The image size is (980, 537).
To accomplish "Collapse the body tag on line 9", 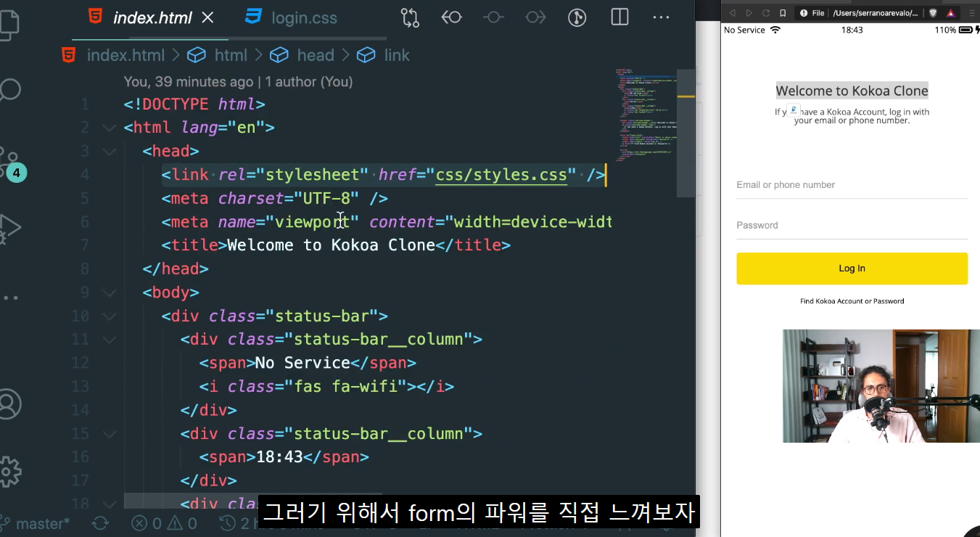I will point(109,292).
